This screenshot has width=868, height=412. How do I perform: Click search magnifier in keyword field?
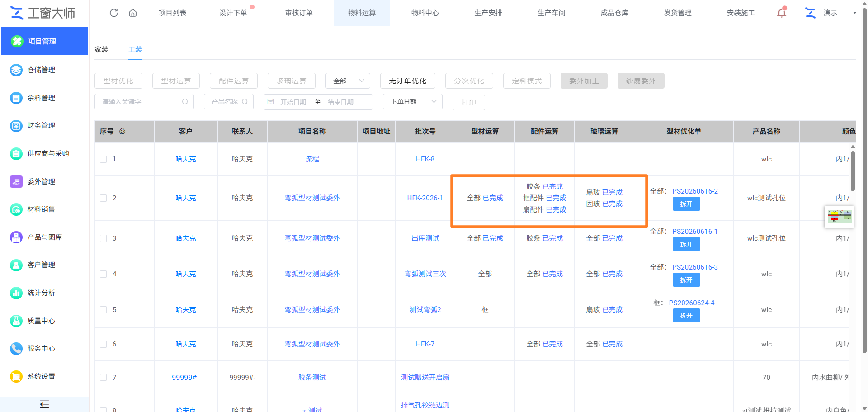pos(185,102)
